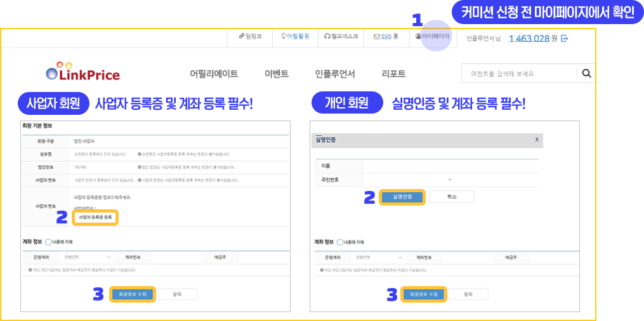Click 탈퇴 button in 사업자 회원 form

(x=178, y=294)
